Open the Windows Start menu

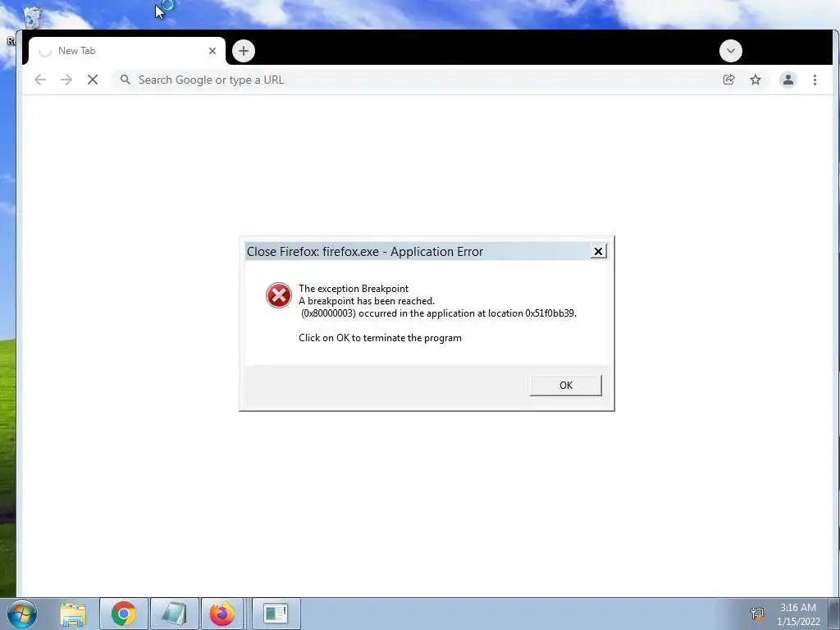(22, 614)
